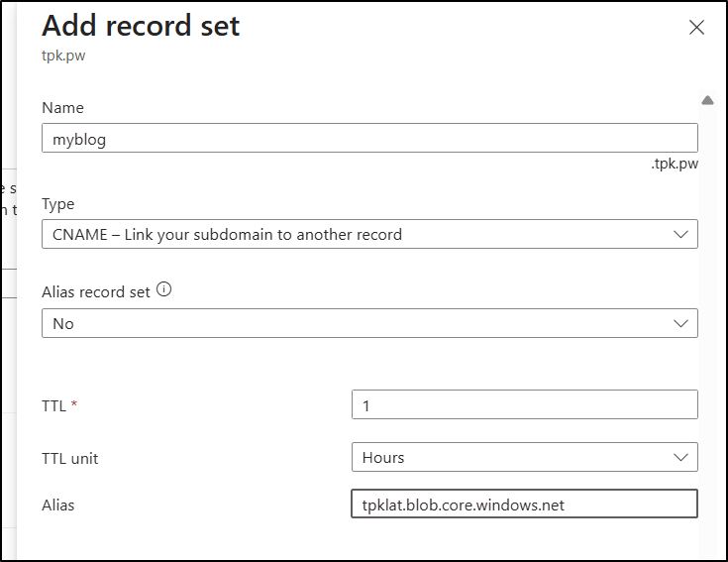Click the "Hours" value in TTL unit
This screenshot has height=562, width=728.
click(x=383, y=458)
